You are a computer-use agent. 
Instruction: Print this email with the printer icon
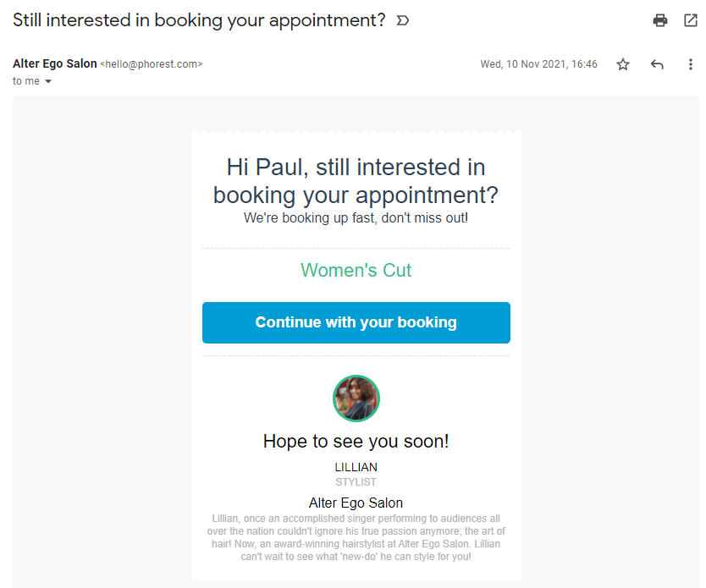[660, 20]
